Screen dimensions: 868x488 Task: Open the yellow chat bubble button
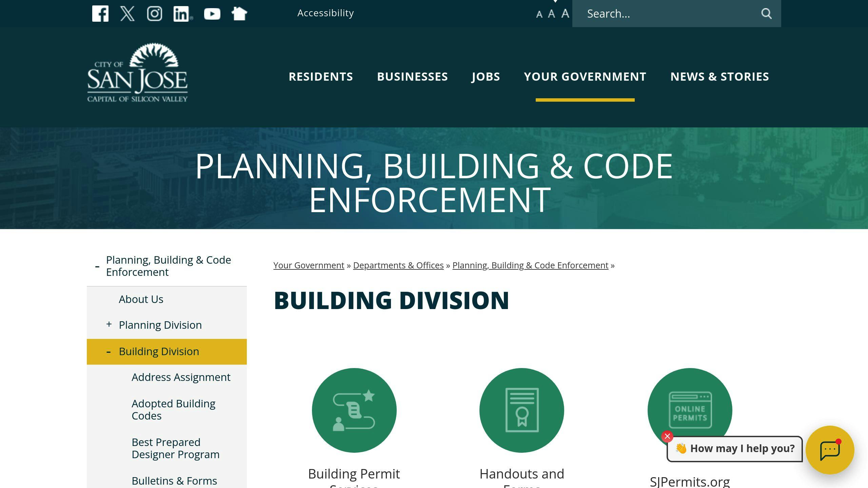click(x=830, y=450)
